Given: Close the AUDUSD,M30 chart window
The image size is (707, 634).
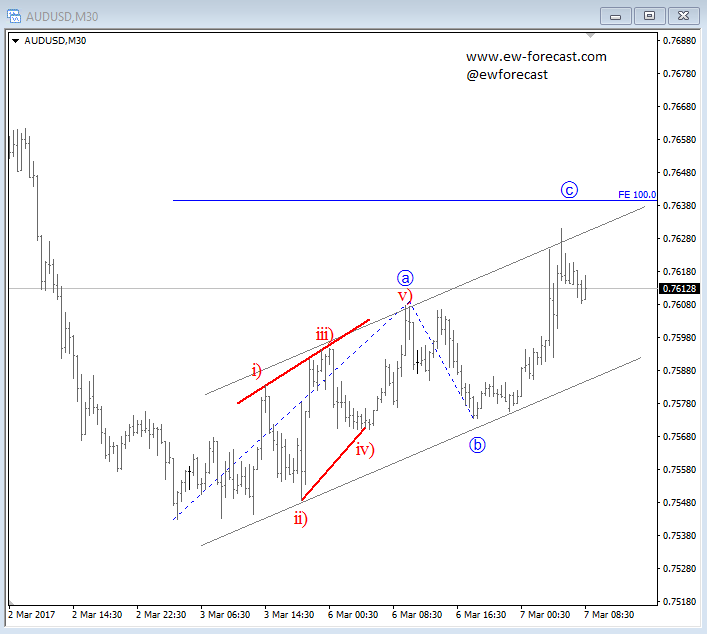Looking at the screenshot, I should (682, 15).
